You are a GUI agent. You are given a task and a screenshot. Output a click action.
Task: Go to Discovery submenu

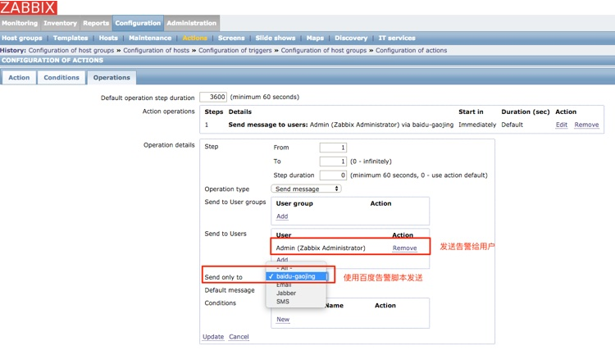[351, 38]
